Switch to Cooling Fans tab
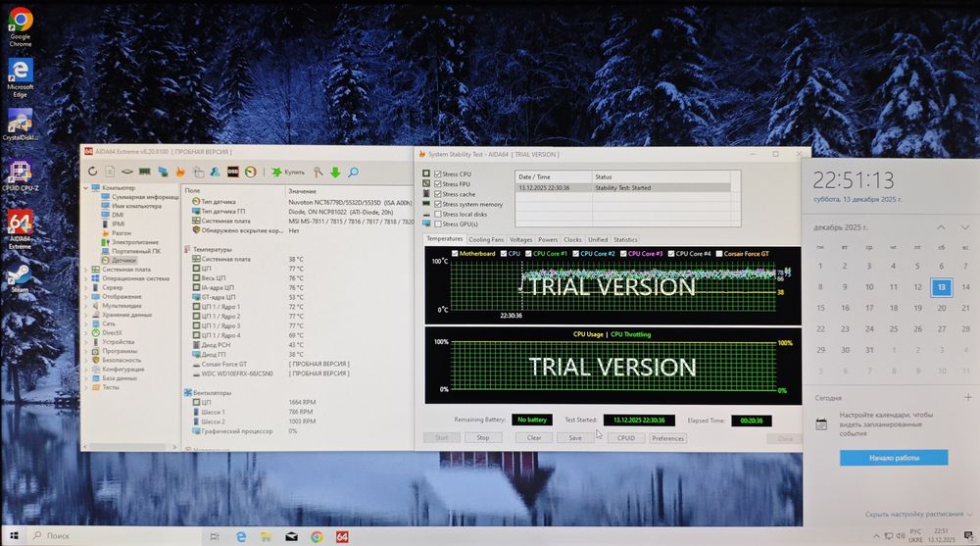The height and width of the screenshot is (546, 980). 486,239
